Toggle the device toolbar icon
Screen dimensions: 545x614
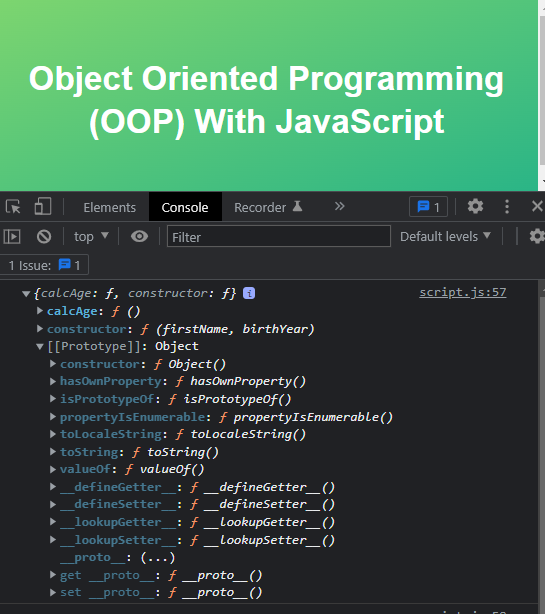click(x=43, y=206)
